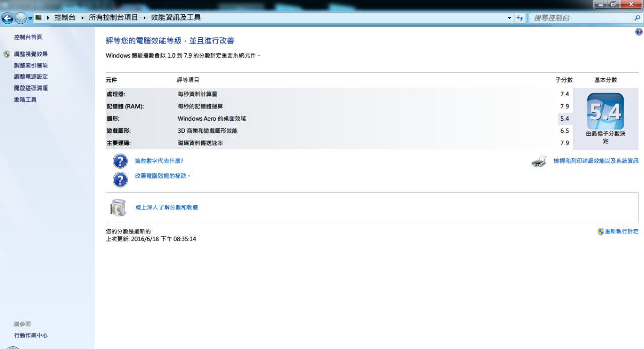Click the printer icon
The image size is (644, 349).
point(539,162)
